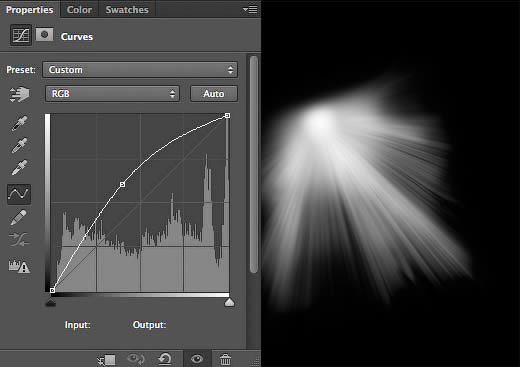
Task: Switch to the Properties tab
Action: click(29, 10)
